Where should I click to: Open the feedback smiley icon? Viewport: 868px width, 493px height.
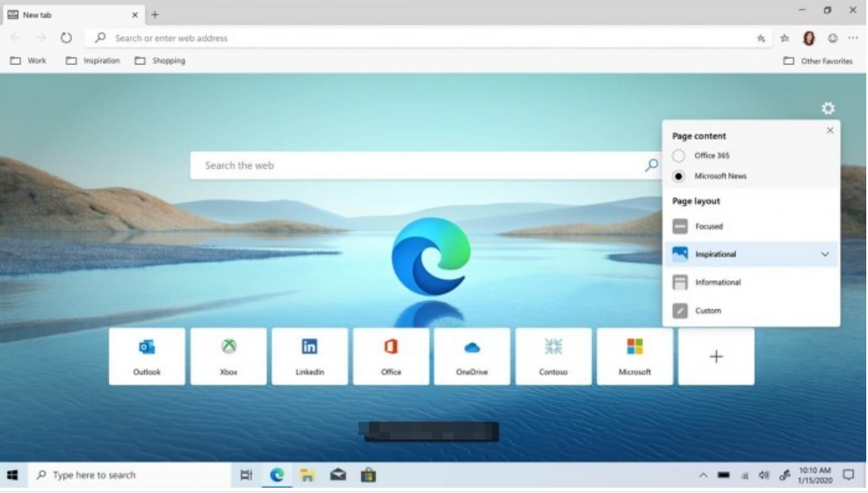click(833, 38)
